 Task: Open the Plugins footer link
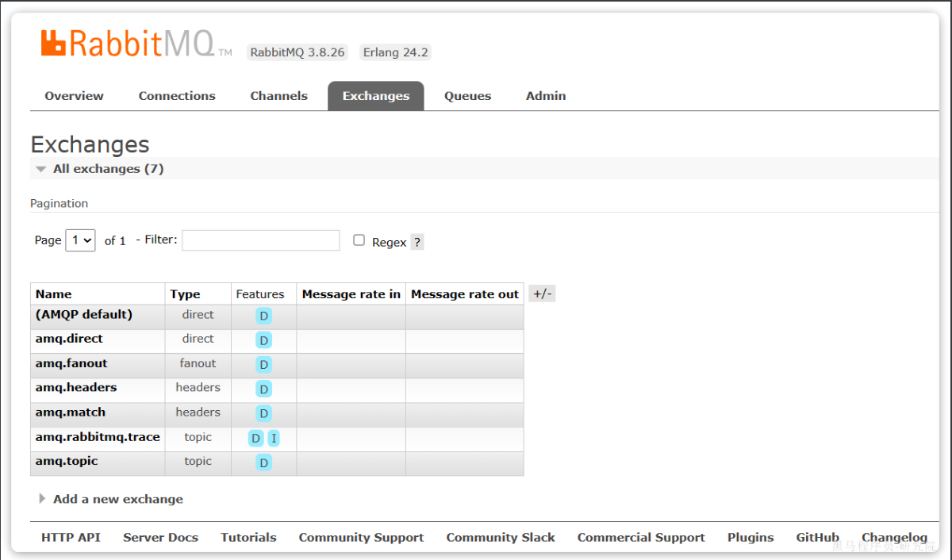coord(750,537)
